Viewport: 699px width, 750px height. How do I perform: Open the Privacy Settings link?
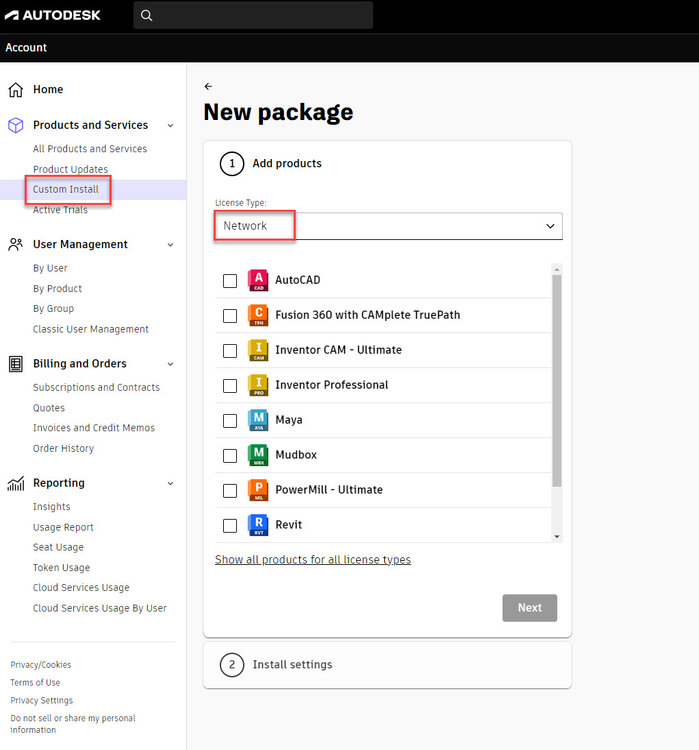tap(42, 700)
